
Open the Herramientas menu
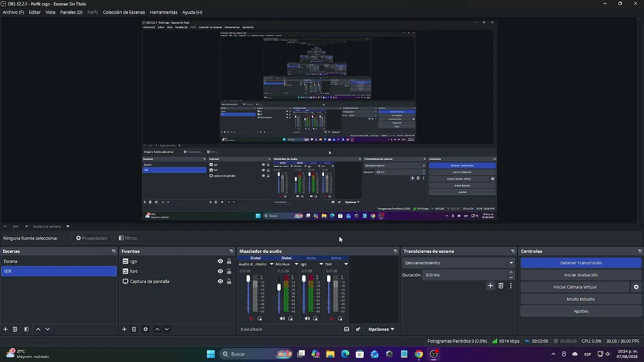[164, 12]
